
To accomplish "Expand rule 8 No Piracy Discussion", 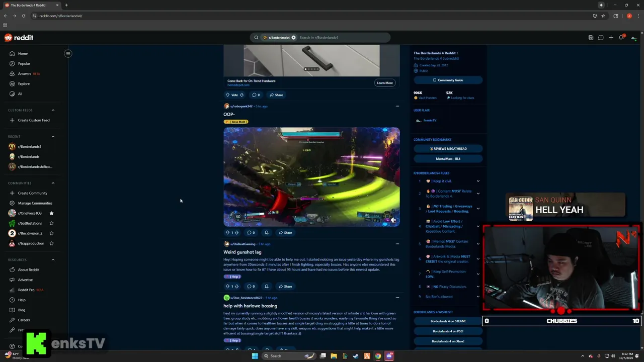I will (x=478, y=287).
